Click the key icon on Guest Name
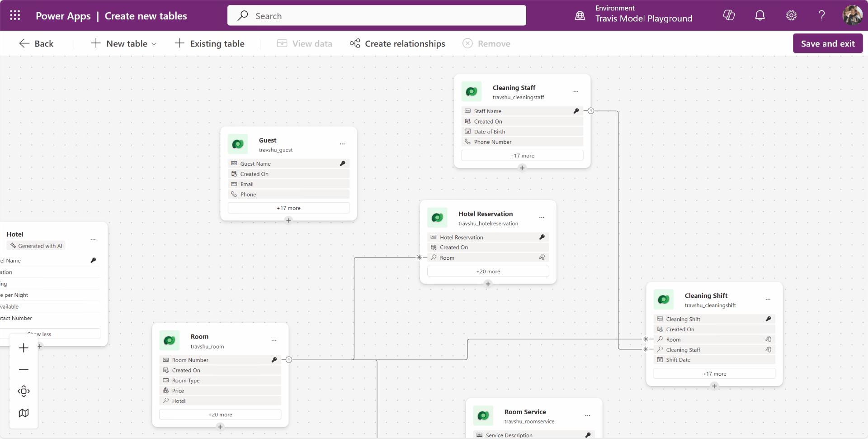Screen dimensions: 868x439 (x=343, y=163)
